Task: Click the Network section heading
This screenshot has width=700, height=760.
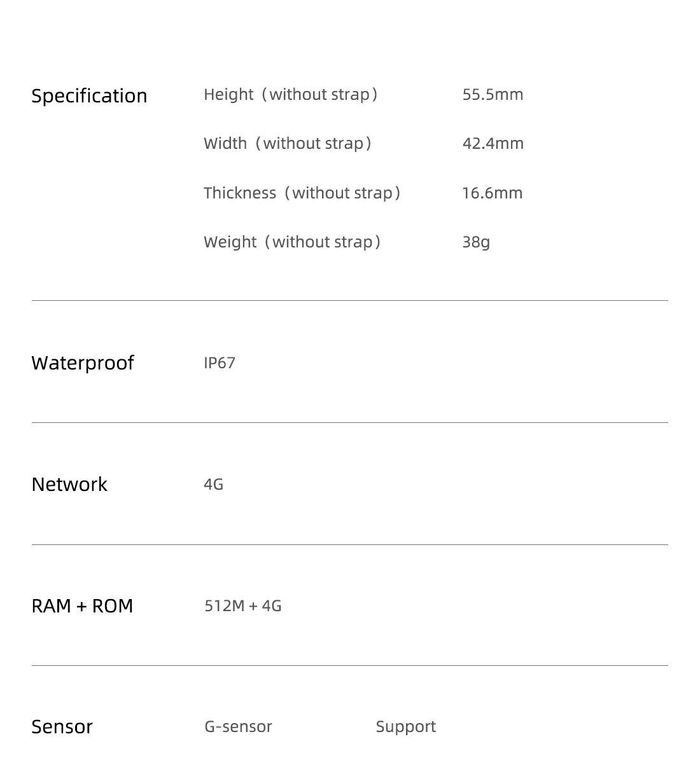Action: point(69,484)
